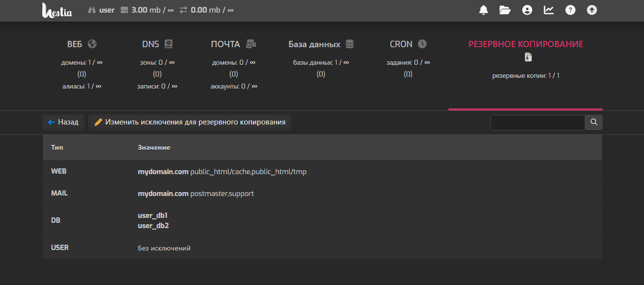Click the mail icon beside ПОЧТА
The height and width of the screenshot is (285, 644).
tap(251, 44)
